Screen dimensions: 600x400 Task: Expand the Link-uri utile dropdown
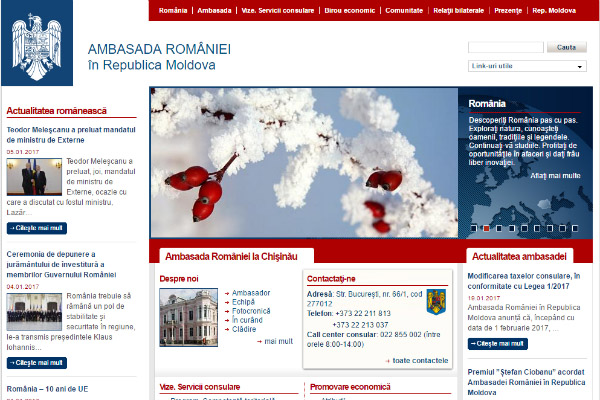pyautogui.click(x=527, y=66)
